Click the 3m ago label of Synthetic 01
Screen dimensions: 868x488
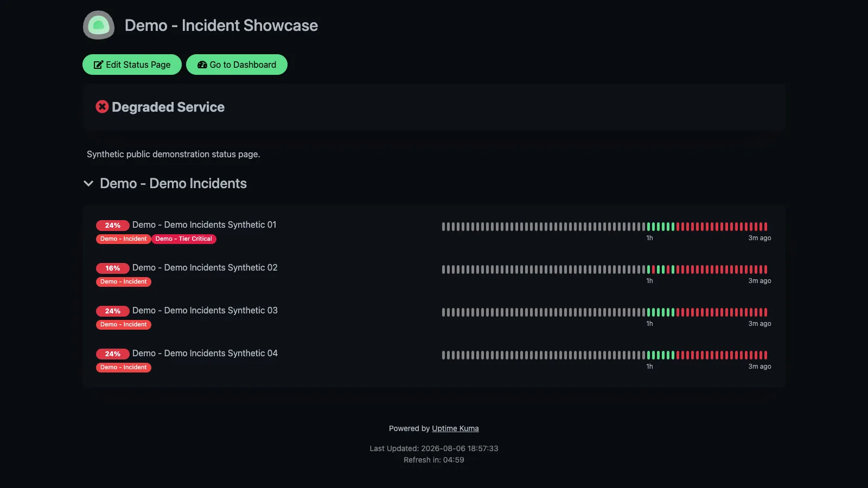tap(759, 238)
